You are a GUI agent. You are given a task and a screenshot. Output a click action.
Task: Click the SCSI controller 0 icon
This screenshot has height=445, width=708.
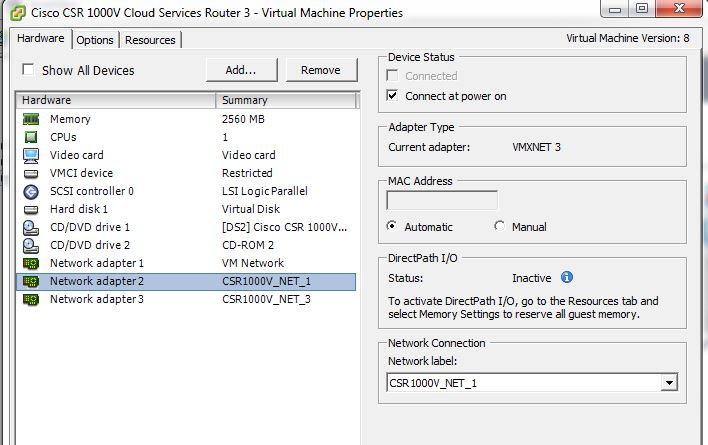31,191
